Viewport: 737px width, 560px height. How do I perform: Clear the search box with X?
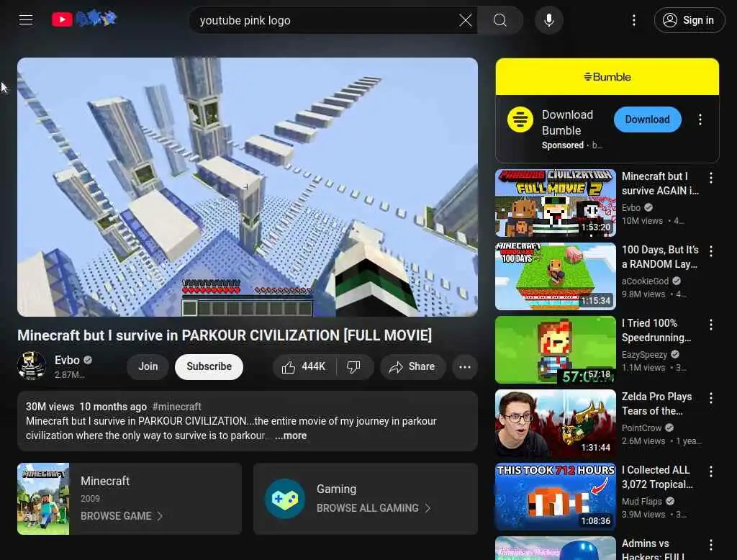pos(466,20)
